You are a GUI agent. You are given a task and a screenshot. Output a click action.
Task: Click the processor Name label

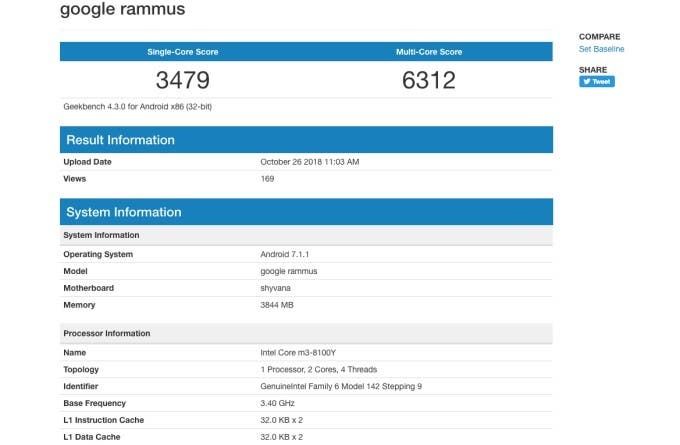click(75, 353)
